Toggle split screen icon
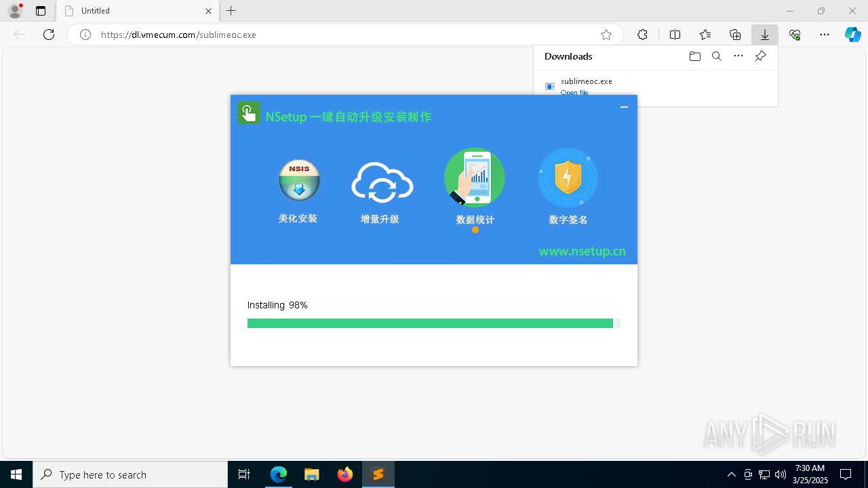Viewport: 868px width, 488px height. coord(675,35)
